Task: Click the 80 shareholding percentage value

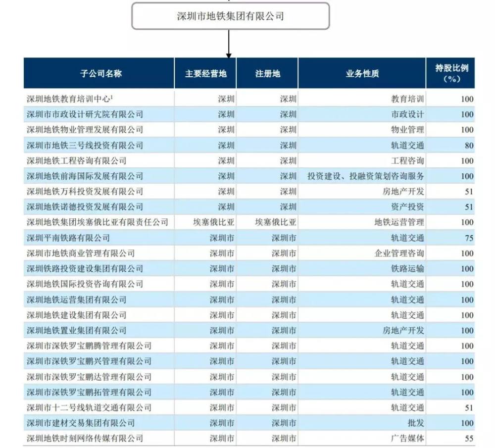Action: tap(469, 146)
